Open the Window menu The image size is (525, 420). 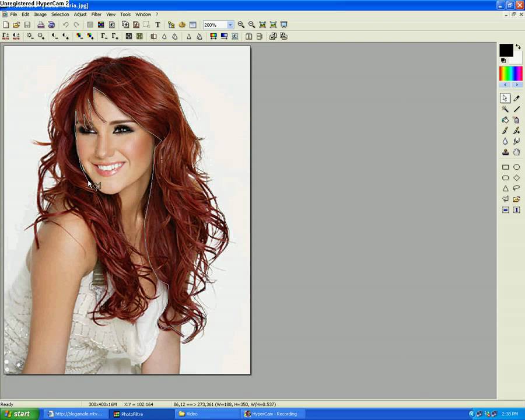pos(143,15)
